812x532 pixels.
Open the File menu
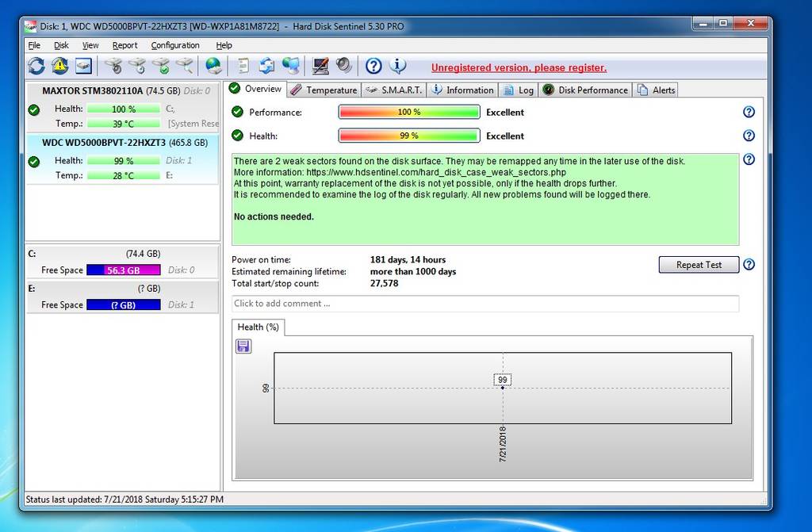click(34, 45)
